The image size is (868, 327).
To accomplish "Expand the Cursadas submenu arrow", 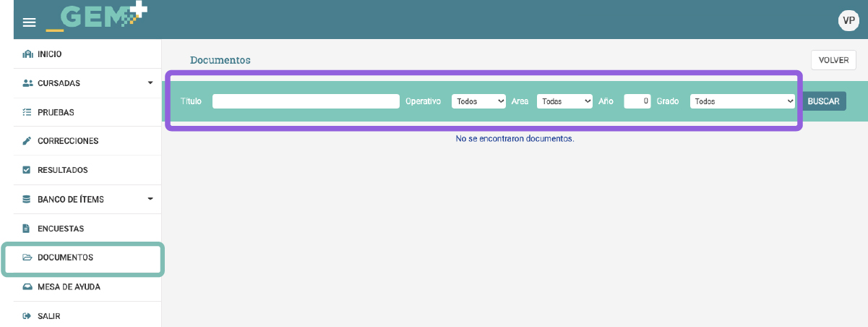I will tap(150, 83).
